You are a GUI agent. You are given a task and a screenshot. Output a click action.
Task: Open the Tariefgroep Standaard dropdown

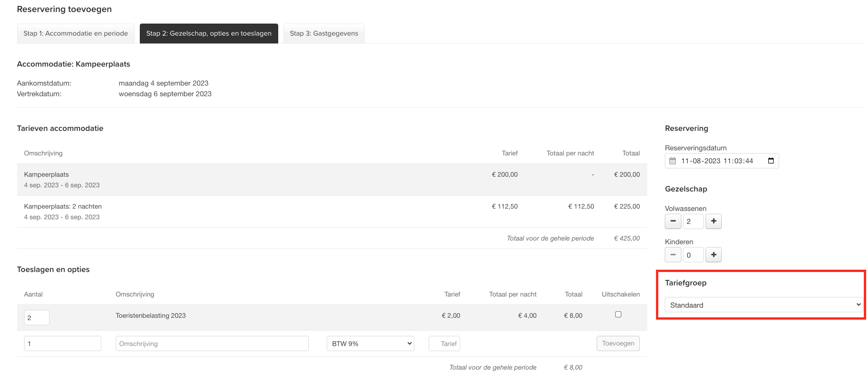763,305
